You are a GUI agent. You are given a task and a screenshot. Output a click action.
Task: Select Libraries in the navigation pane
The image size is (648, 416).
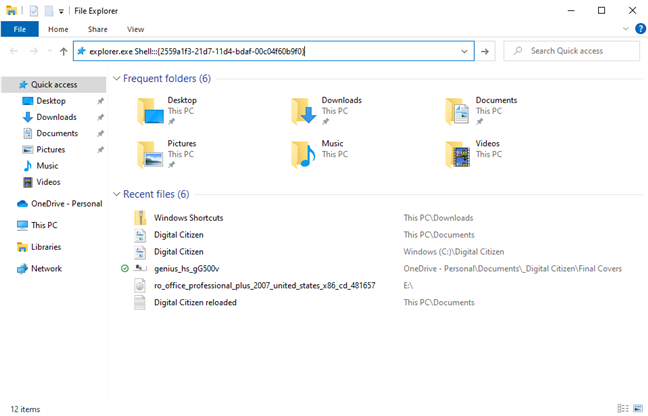[x=39, y=247]
